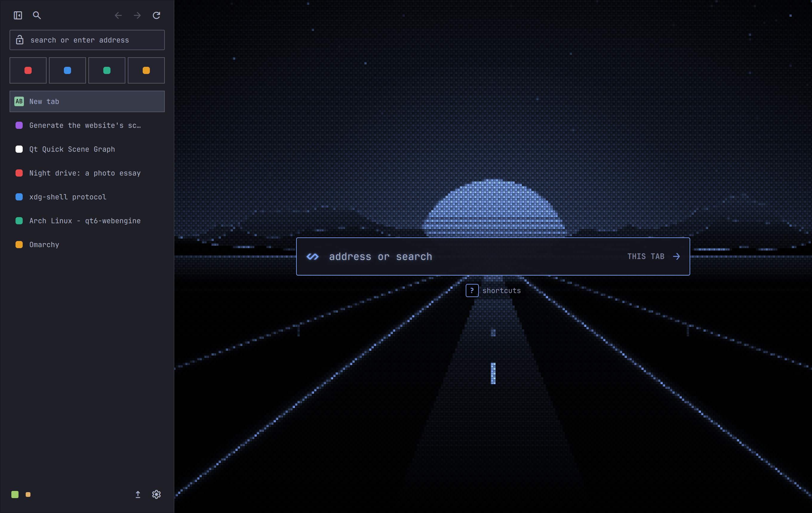Open 'Arch Linux - qt6-webengine' tab

87,221
